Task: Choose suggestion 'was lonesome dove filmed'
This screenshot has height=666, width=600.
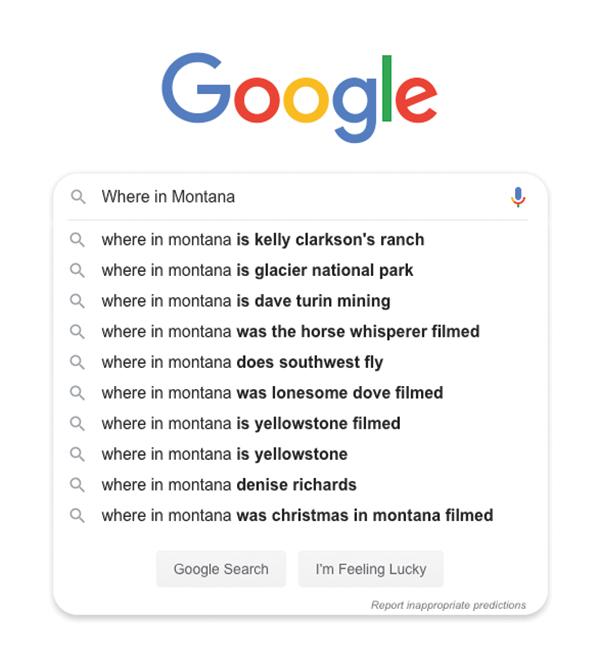Action: (297, 393)
